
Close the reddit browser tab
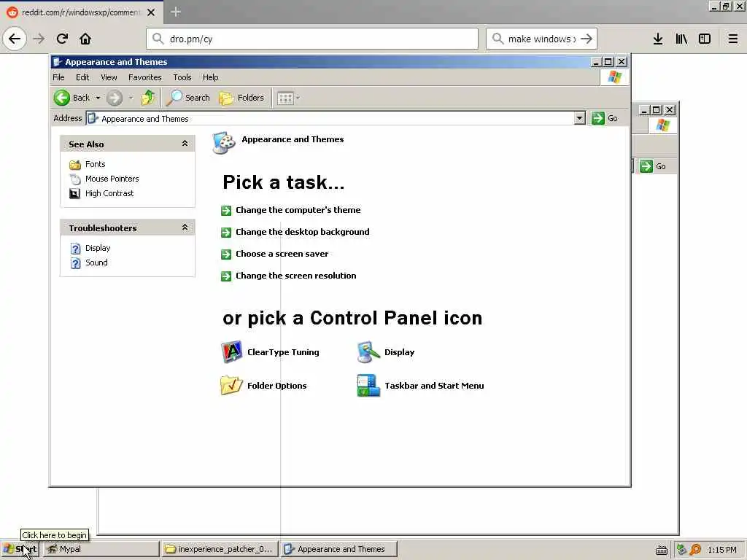pos(151,12)
